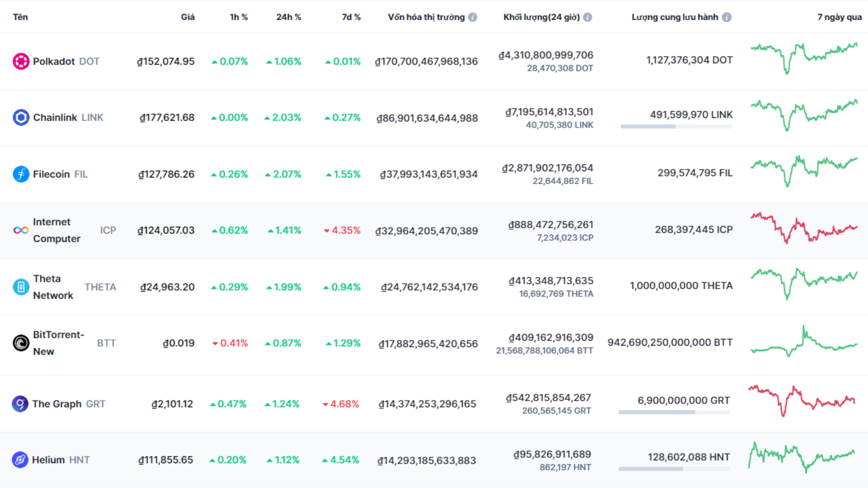The width and height of the screenshot is (868, 488).
Task: Click Helium market cap ₫14,293,185,633,883
Action: click(427, 460)
